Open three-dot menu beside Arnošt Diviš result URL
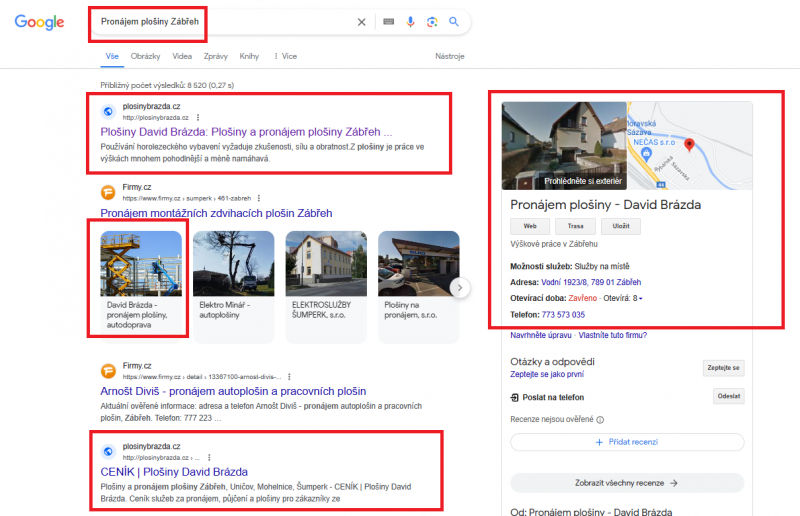The width and height of the screenshot is (800, 516). 289,377
